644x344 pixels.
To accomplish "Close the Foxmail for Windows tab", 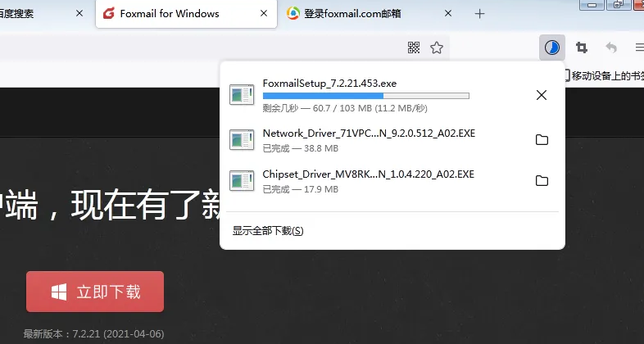I will click(x=264, y=14).
